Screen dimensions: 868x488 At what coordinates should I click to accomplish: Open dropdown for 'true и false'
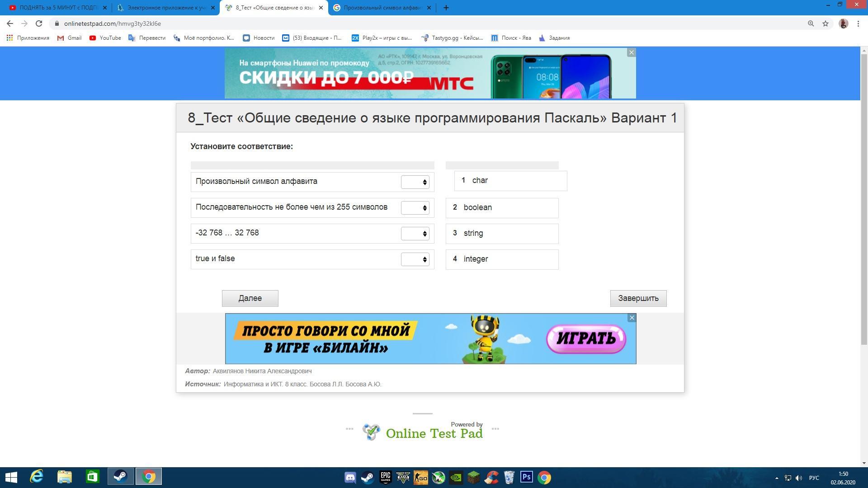pyautogui.click(x=415, y=259)
